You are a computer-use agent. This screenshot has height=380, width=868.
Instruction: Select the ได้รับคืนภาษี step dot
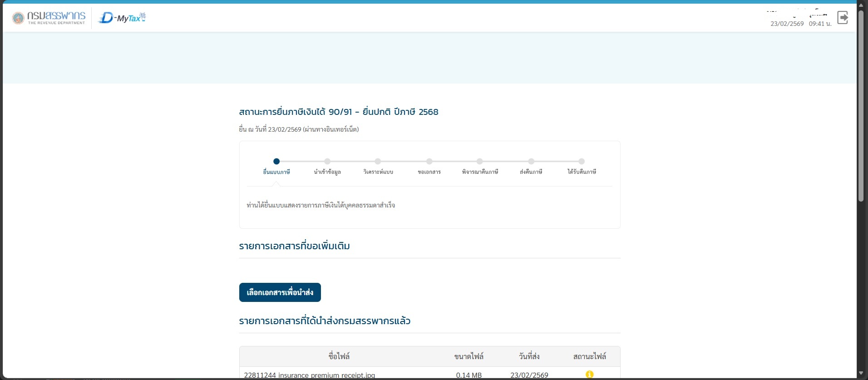(x=582, y=161)
